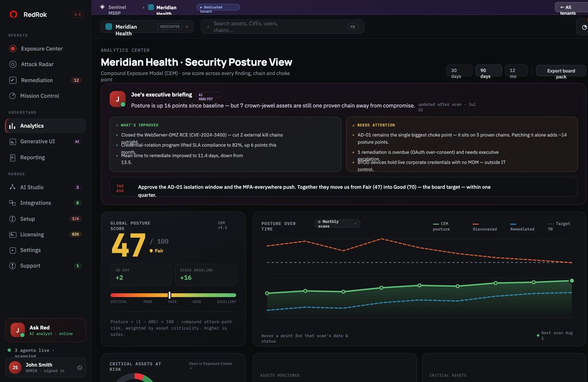Select the 30 days range

[459, 71]
